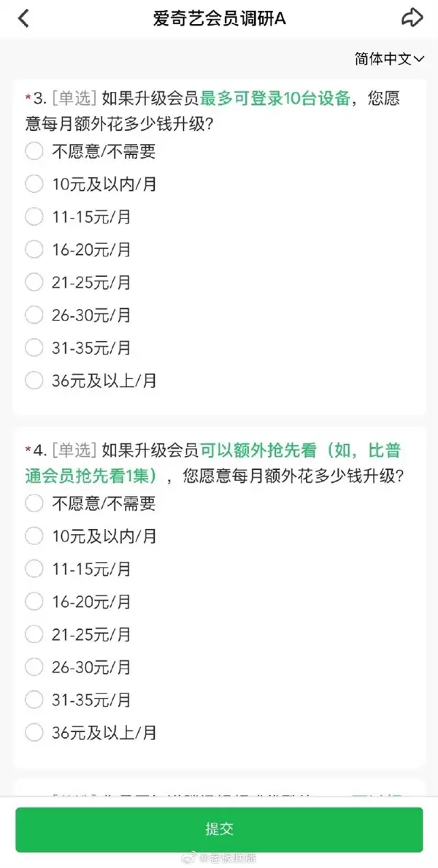Pick 16-20元/月 in question 3

pos(34,250)
